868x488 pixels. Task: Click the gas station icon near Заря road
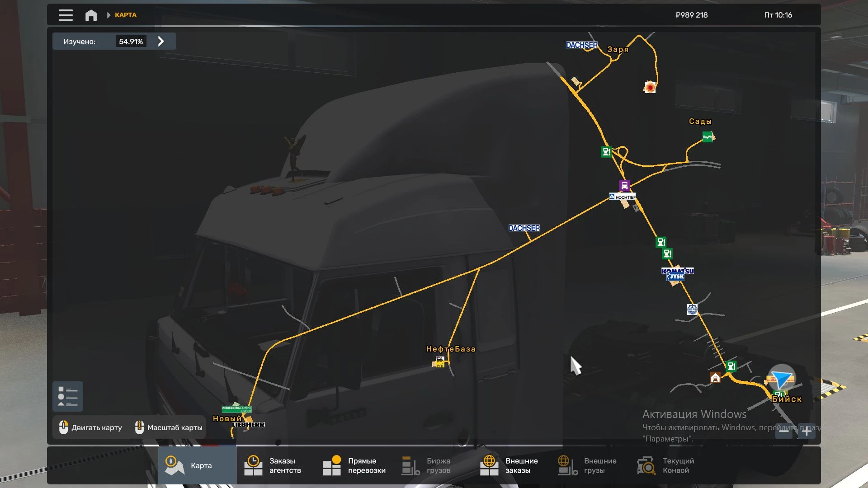606,152
